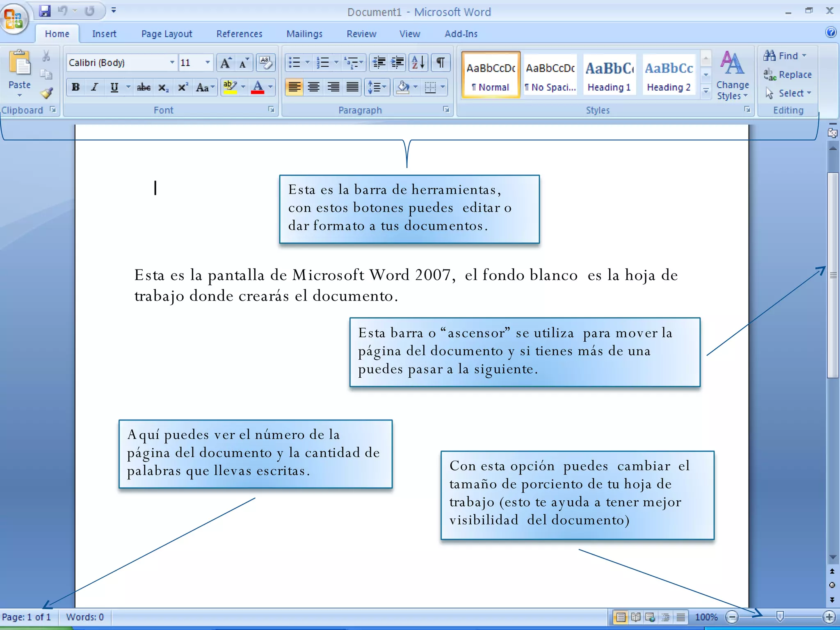
Task: Switch to the Draft view
Action: point(680,617)
